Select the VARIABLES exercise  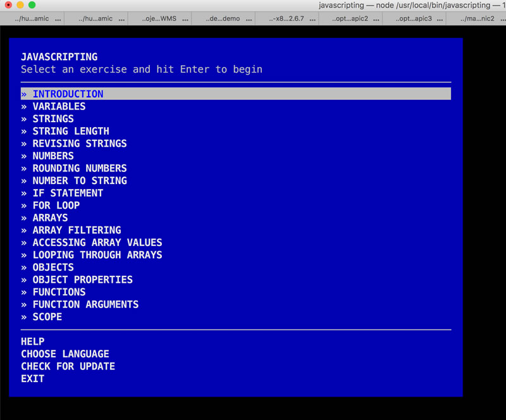[59, 106]
